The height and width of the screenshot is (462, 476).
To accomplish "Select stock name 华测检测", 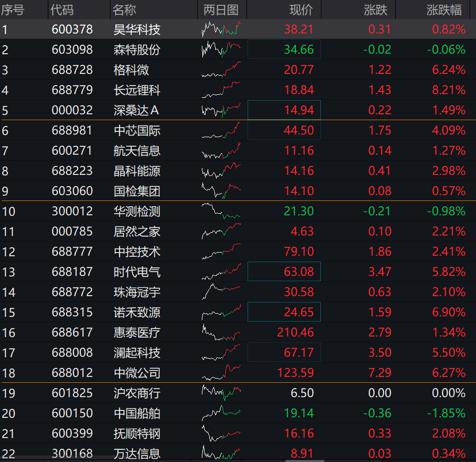I will click(x=137, y=212).
